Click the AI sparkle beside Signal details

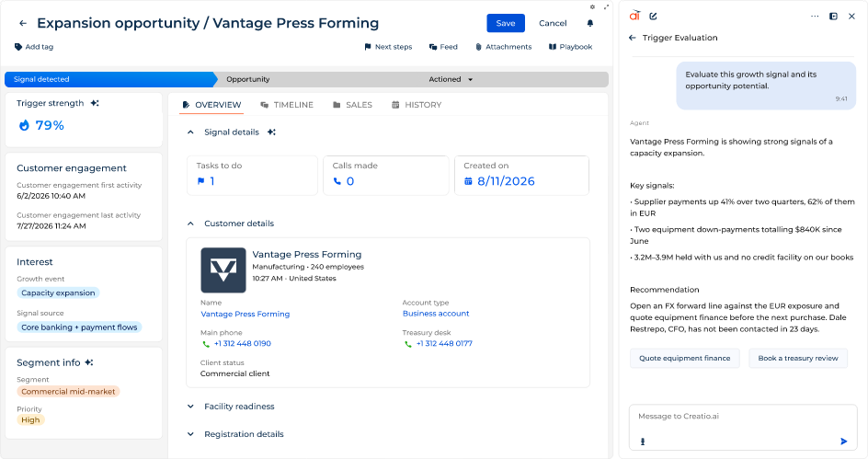(271, 132)
